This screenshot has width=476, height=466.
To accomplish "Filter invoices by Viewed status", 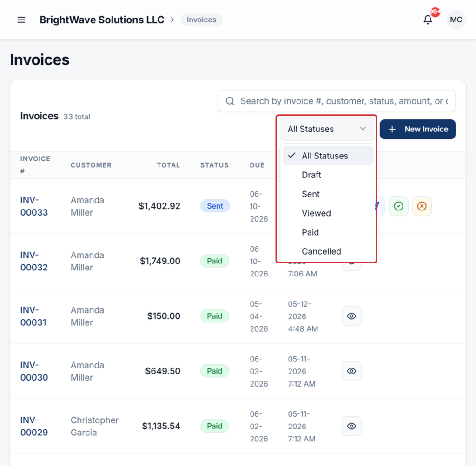I will click(x=328, y=213).
